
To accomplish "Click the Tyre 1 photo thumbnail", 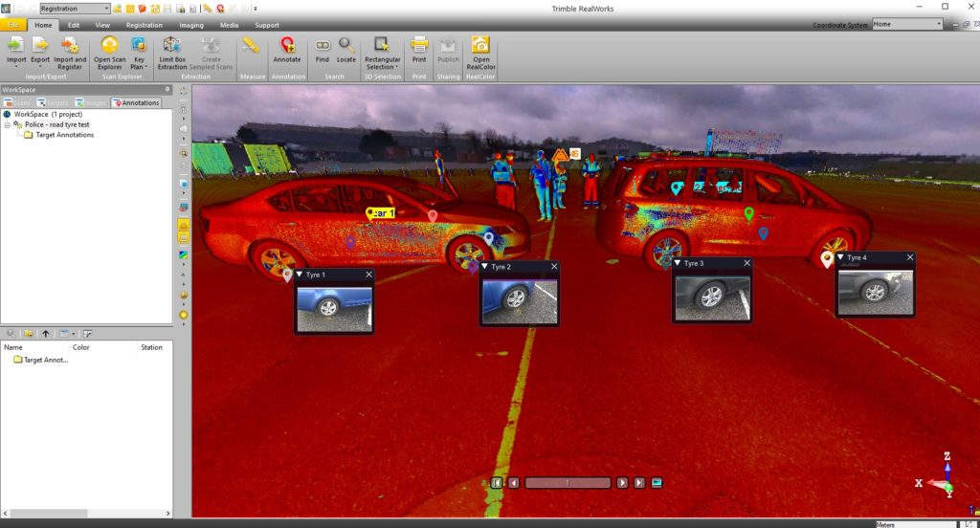I will tap(334, 308).
